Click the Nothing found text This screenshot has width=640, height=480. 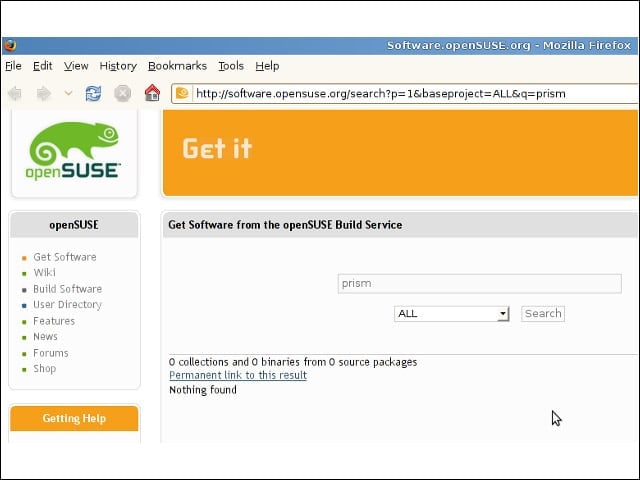click(x=203, y=390)
